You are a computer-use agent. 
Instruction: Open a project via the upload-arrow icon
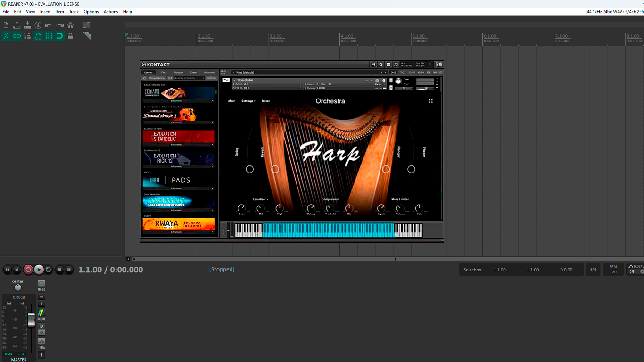[17, 25]
